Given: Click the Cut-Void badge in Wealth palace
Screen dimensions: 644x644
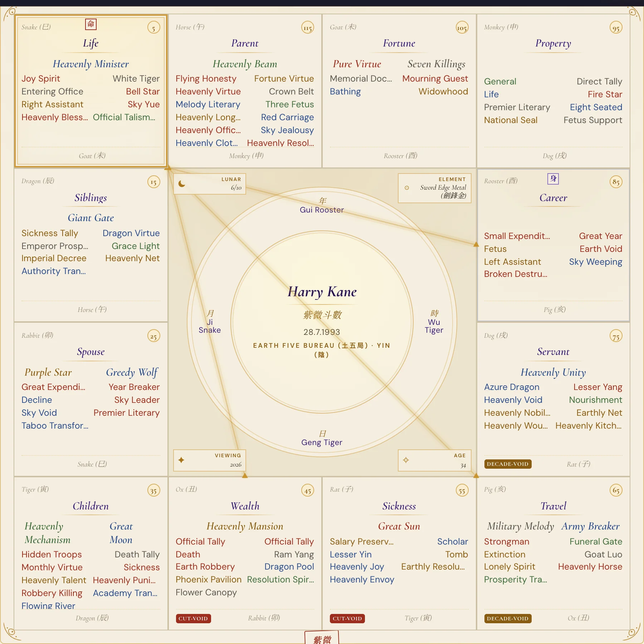Looking at the screenshot, I should pos(193,619).
